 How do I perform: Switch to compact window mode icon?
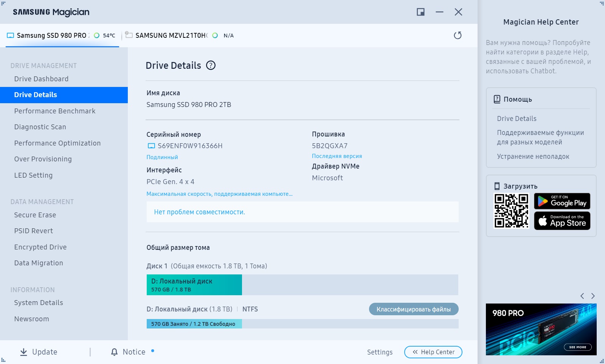[x=420, y=12]
